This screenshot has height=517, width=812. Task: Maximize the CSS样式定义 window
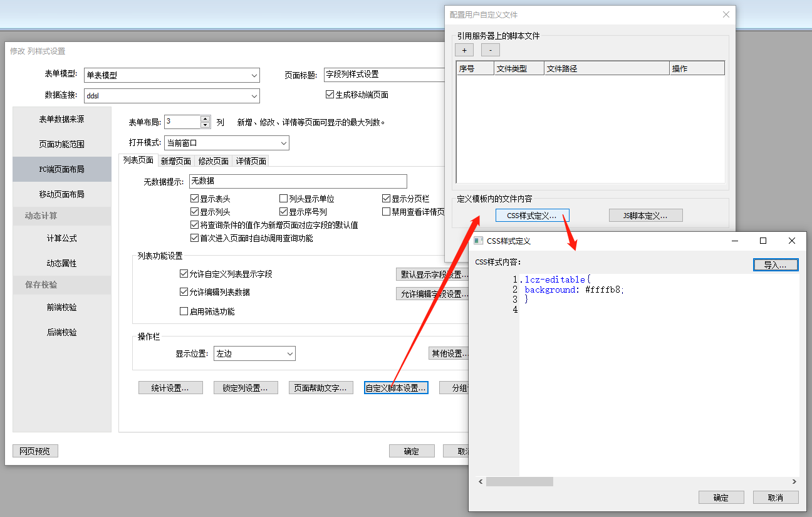pos(763,241)
